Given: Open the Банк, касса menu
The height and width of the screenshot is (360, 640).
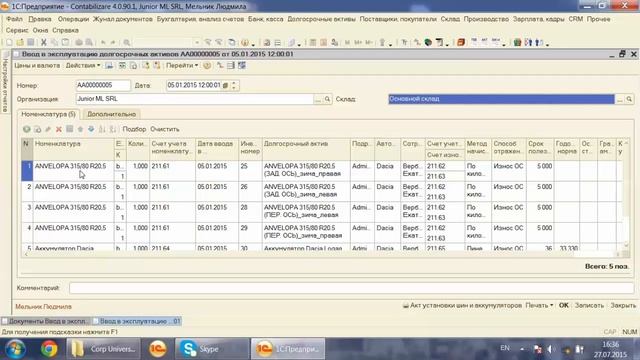Looking at the screenshot, I should point(266,19).
